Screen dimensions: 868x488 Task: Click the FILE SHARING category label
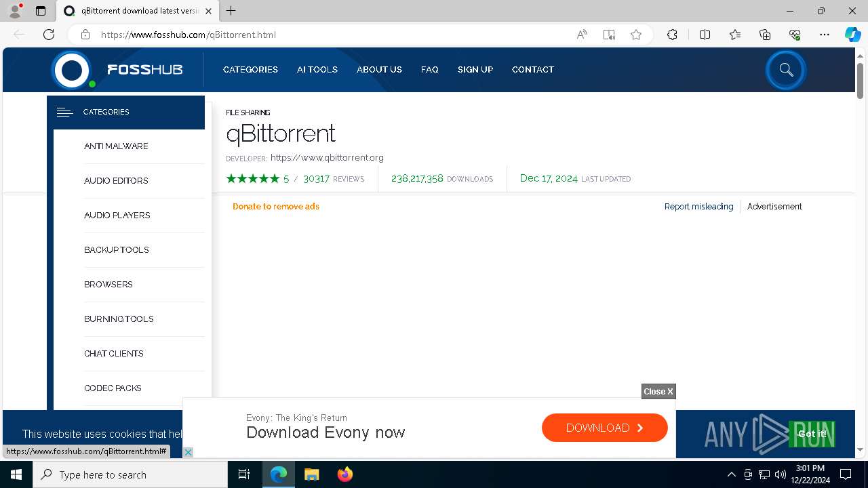[x=248, y=113]
